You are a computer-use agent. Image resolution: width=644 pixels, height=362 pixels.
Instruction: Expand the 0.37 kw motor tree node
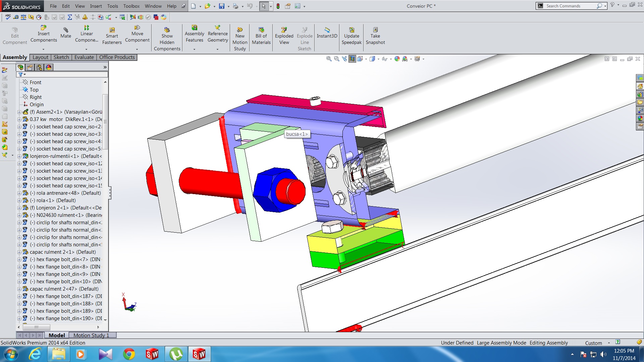click(19, 119)
